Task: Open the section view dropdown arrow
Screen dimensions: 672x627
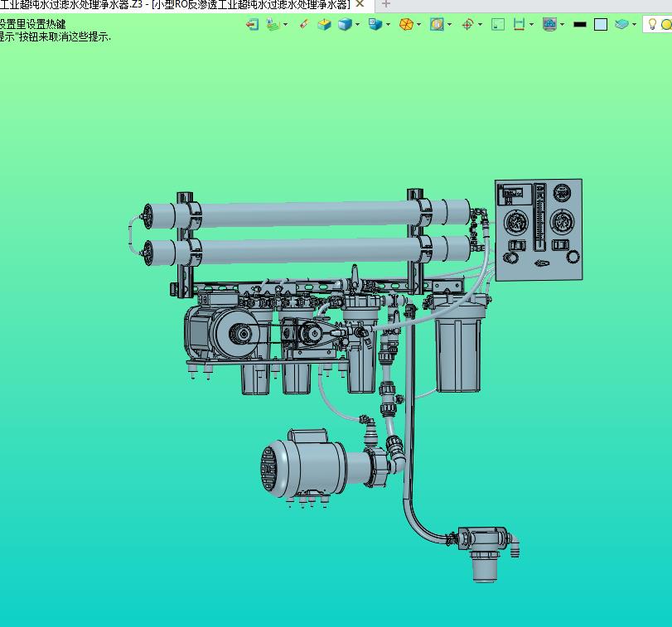Action: [450, 24]
